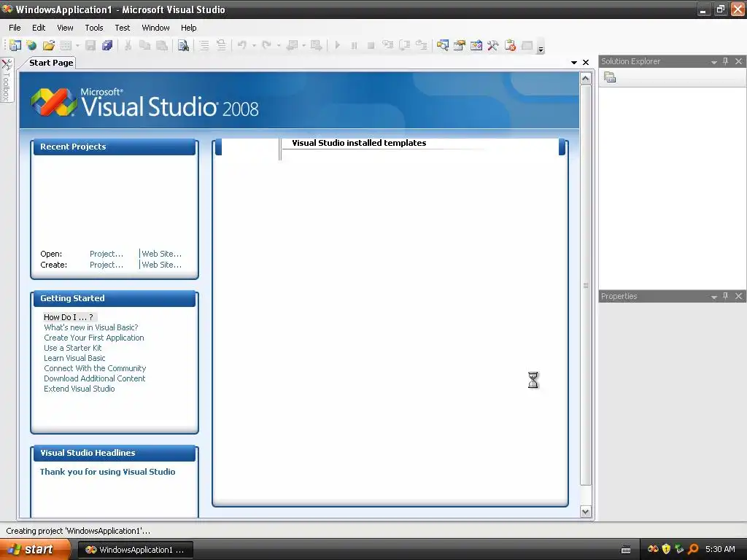Open the Test menu
This screenshot has height=560, width=747.
pyautogui.click(x=122, y=28)
